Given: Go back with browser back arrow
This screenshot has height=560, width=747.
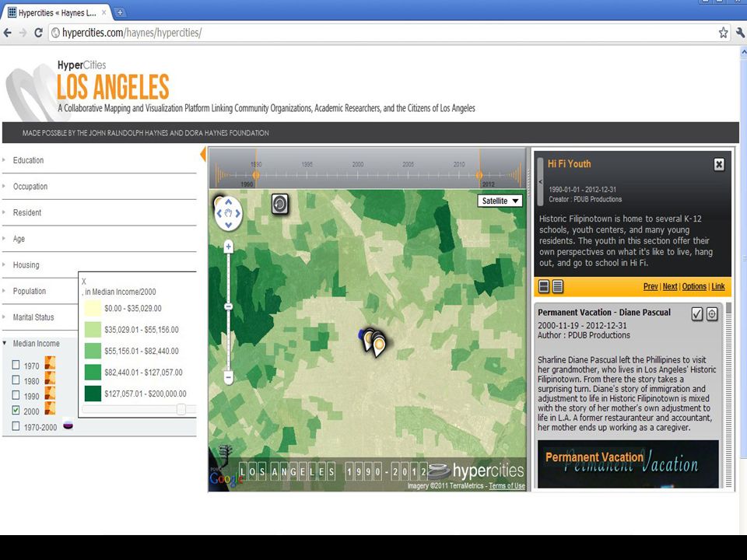Looking at the screenshot, I should coord(8,33).
